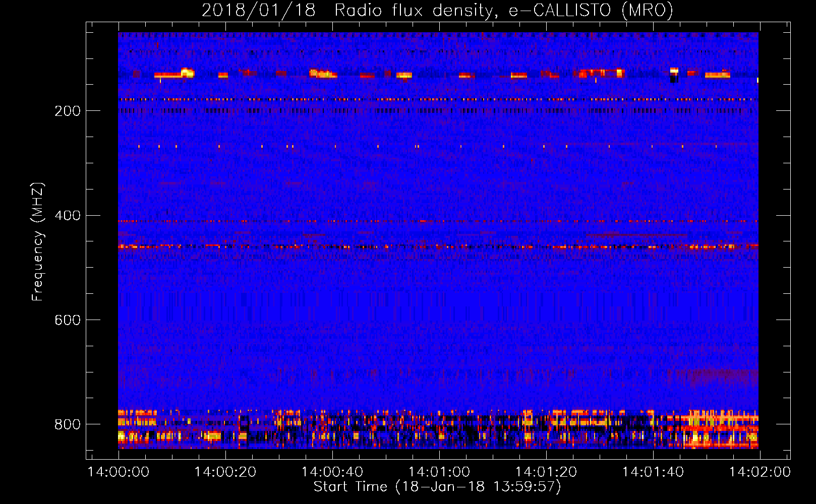Click the 'Start Time (18-Jan-18 13:59:57)' axis label
816x504 pixels.
point(437,487)
